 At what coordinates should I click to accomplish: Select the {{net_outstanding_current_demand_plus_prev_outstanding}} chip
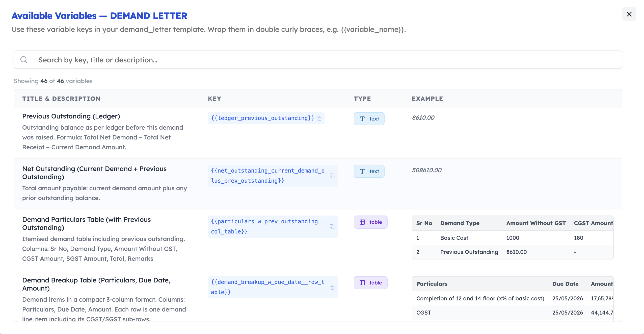[x=267, y=176]
